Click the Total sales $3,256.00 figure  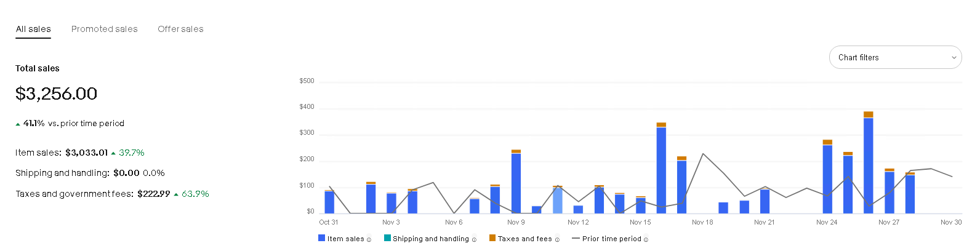click(57, 94)
